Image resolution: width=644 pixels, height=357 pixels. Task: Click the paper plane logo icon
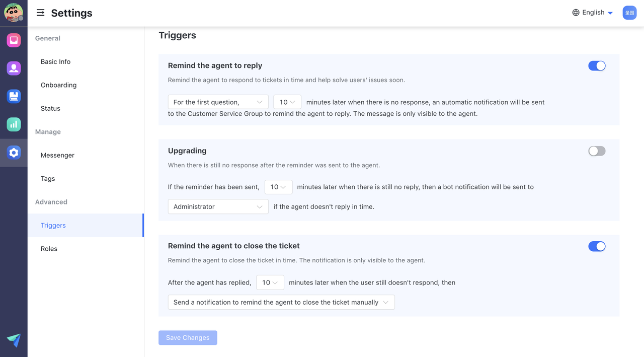click(x=14, y=340)
